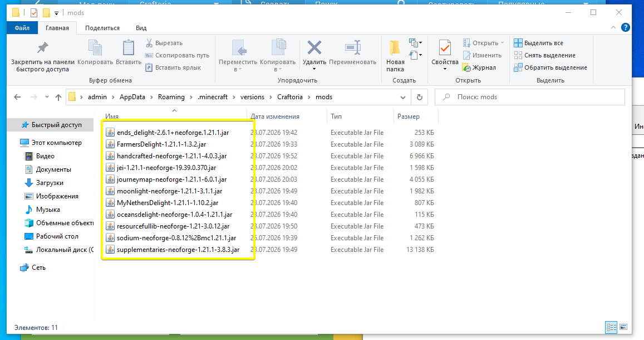Refresh the mods folder

click(419, 98)
